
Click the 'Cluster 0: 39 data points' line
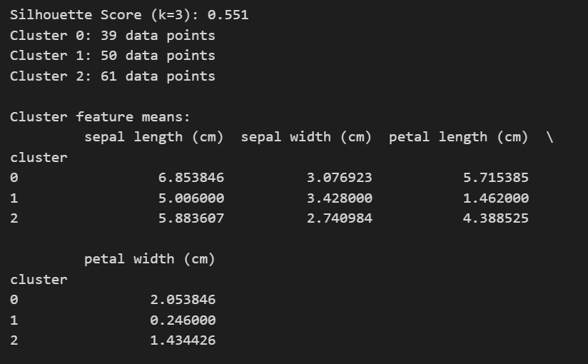(112, 35)
